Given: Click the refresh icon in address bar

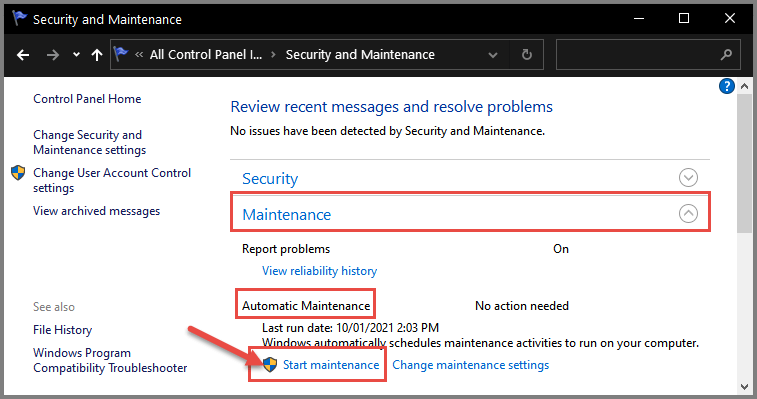Looking at the screenshot, I should click(527, 55).
